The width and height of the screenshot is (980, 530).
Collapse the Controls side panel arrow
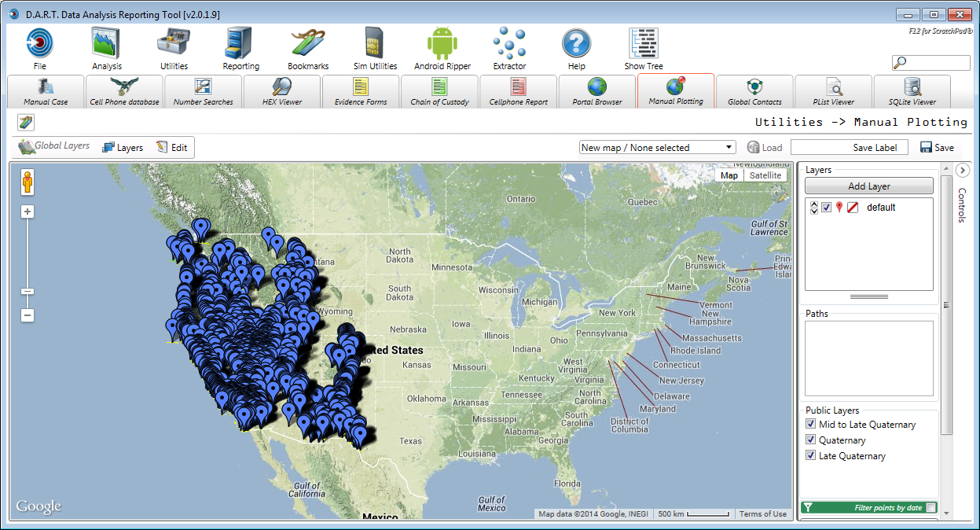coord(963,170)
